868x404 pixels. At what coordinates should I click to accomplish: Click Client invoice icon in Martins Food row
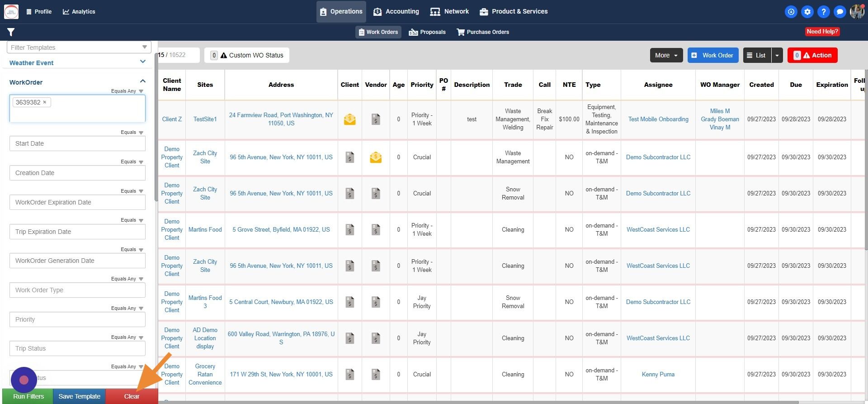tap(349, 230)
